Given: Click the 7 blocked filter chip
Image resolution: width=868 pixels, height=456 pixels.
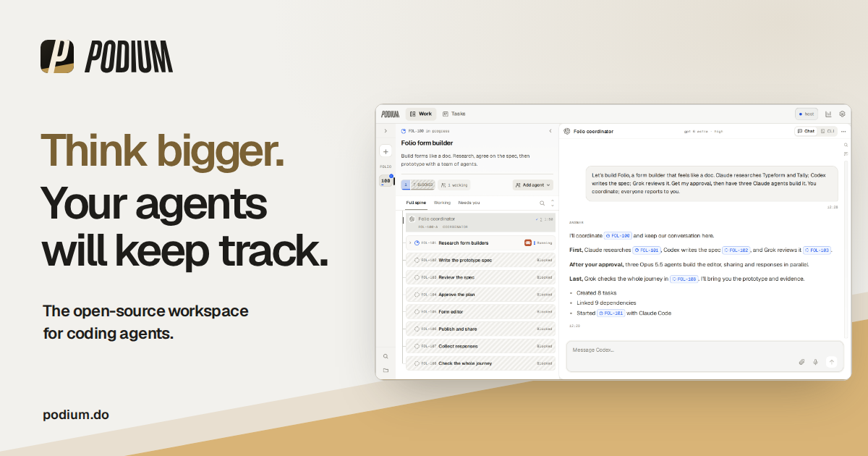Looking at the screenshot, I should 423,185.
